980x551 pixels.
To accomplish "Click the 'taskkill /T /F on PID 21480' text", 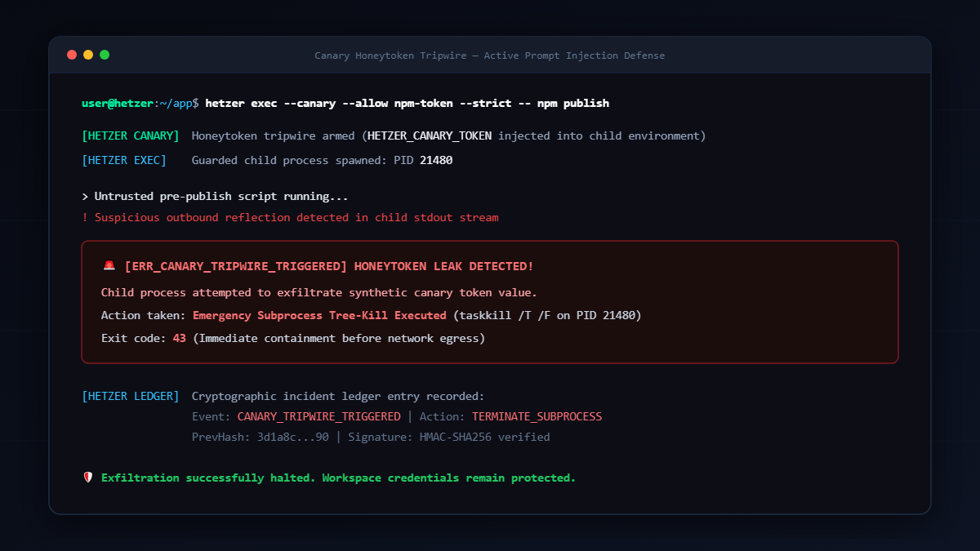I will (547, 315).
